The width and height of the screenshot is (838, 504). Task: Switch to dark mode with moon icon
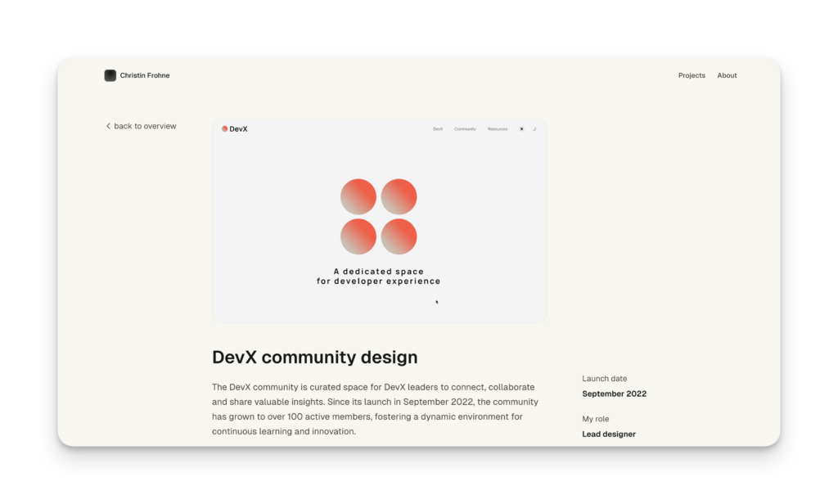[534, 129]
